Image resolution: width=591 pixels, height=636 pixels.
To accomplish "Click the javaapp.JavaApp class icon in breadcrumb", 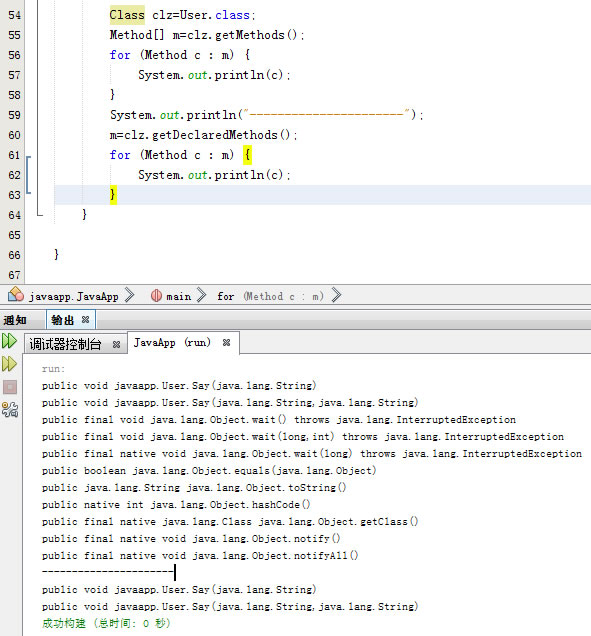I will [16, 294].
